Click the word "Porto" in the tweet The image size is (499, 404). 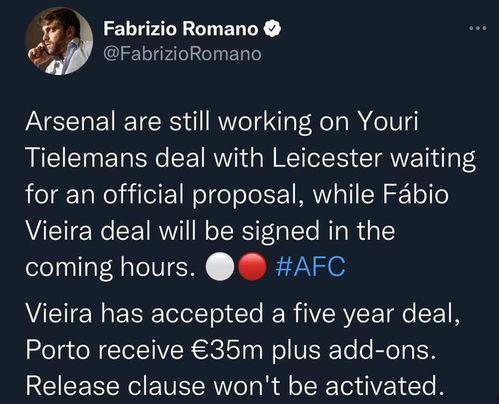point(58,350)
